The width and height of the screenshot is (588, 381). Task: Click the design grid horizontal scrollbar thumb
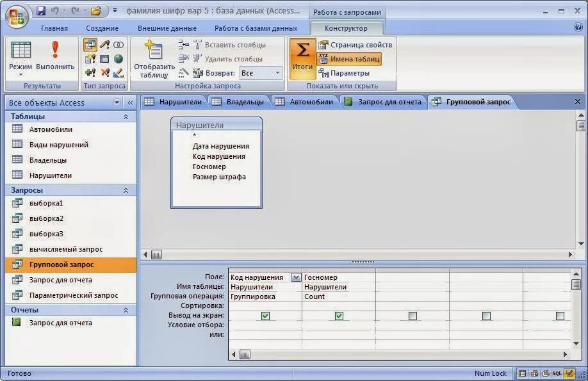tap(245, 354)
